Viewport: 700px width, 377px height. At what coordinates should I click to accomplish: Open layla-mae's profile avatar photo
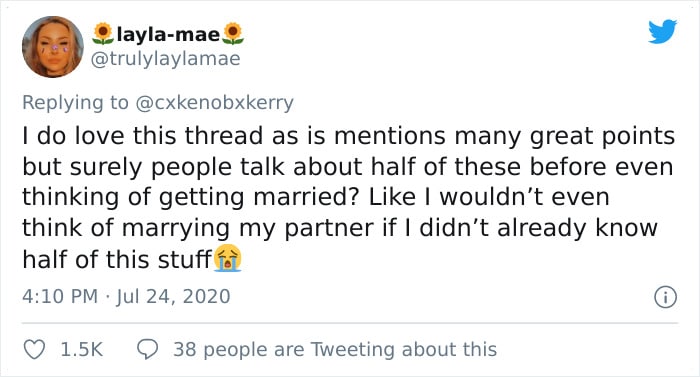[x=53, y=47]
